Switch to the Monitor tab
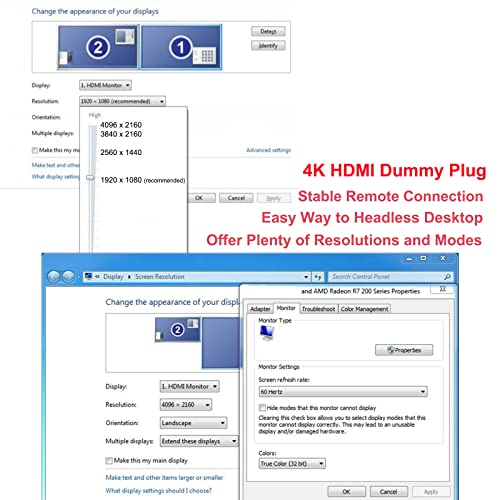The width and height of the screenshot is (500, 500). [286, 308]
